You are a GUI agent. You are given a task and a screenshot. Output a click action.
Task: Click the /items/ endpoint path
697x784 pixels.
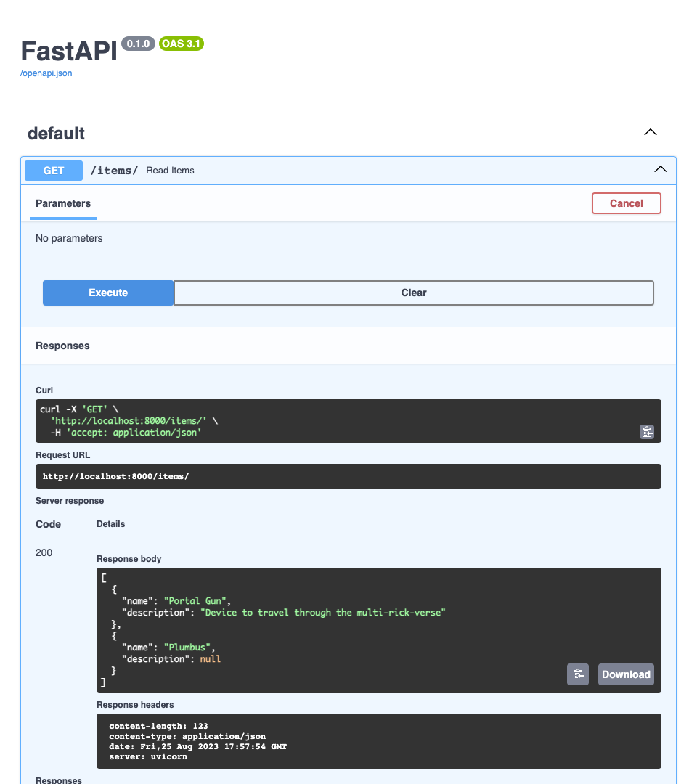coord(114,171)
